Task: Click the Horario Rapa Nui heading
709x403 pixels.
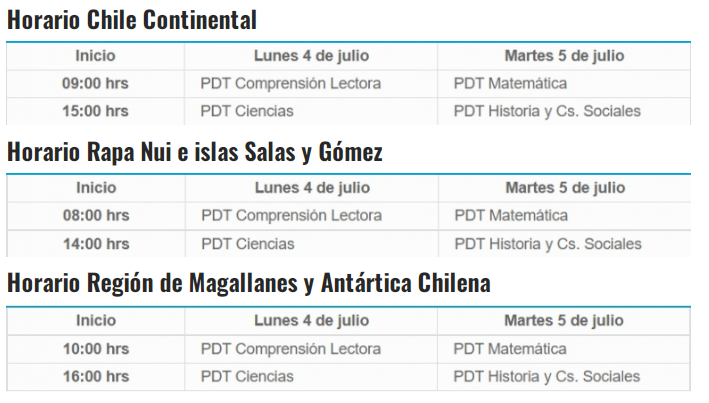Action: (x=195, y=152)
